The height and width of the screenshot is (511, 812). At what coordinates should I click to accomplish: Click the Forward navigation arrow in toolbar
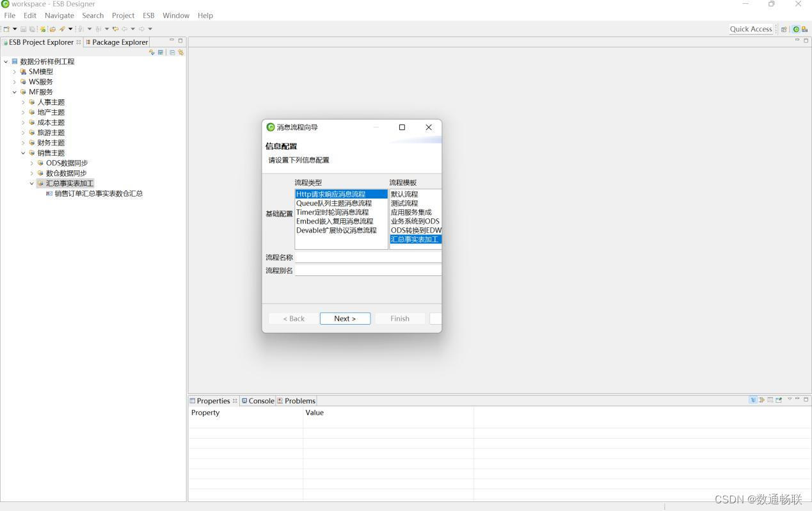pos(141,29)
